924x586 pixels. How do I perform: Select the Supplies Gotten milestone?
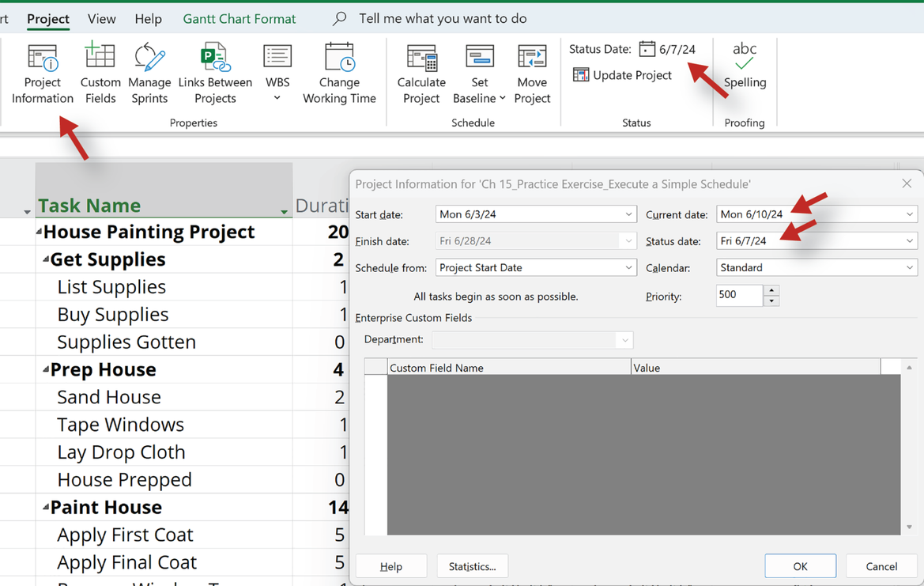[x=126, y=342]
